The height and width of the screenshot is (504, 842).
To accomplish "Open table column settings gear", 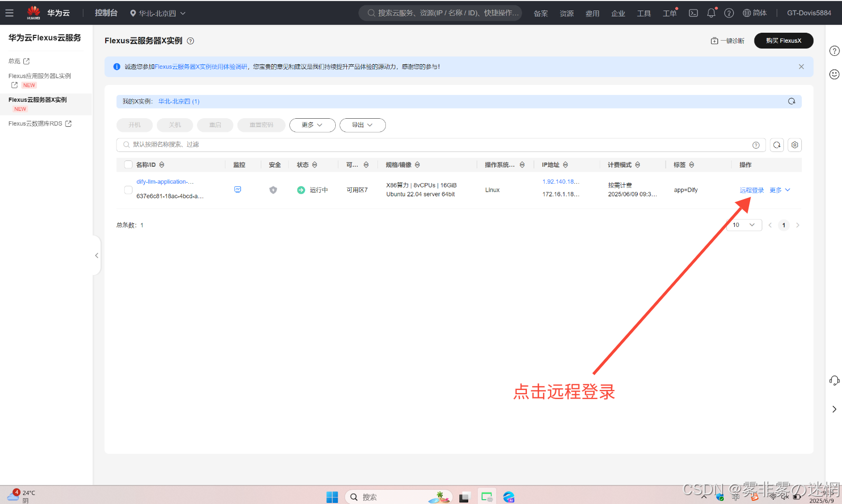I will 794,145.
